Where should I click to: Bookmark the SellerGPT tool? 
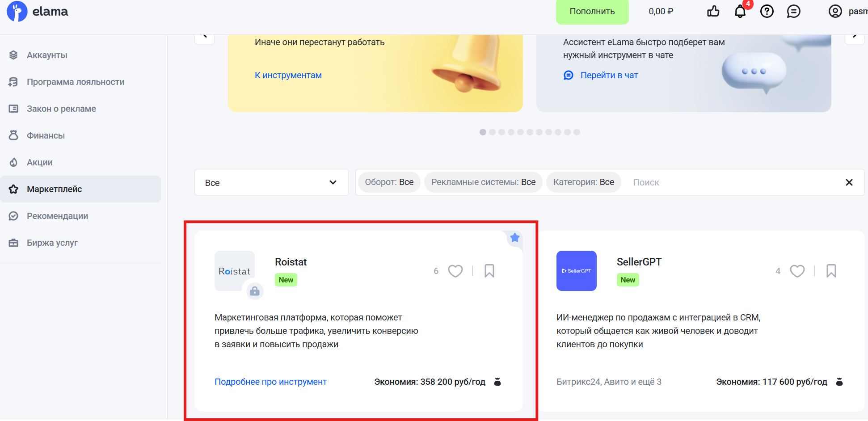[831, 271]
